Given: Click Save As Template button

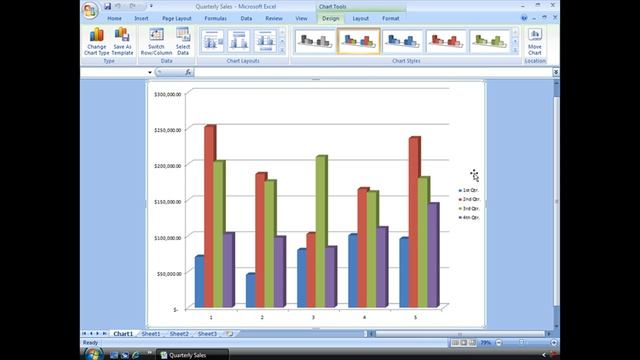Looking at the screenshot, I should pos(122,41).
